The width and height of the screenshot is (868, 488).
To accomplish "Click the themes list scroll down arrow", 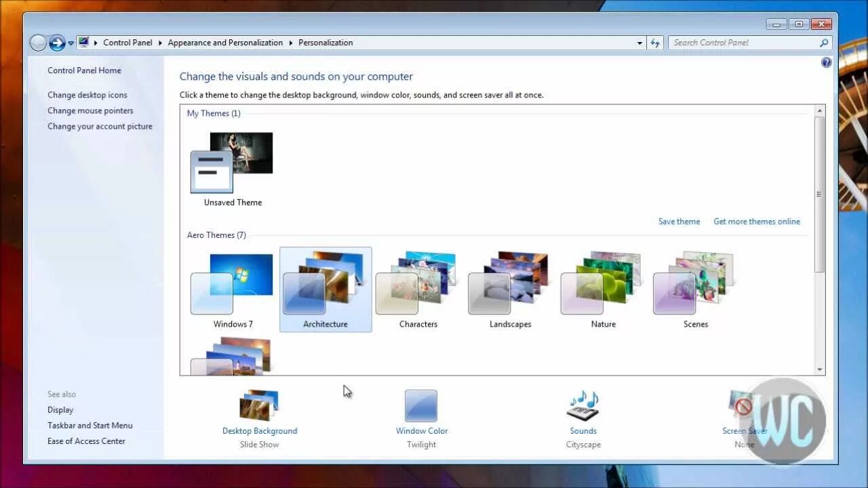I will click(820, 370).
